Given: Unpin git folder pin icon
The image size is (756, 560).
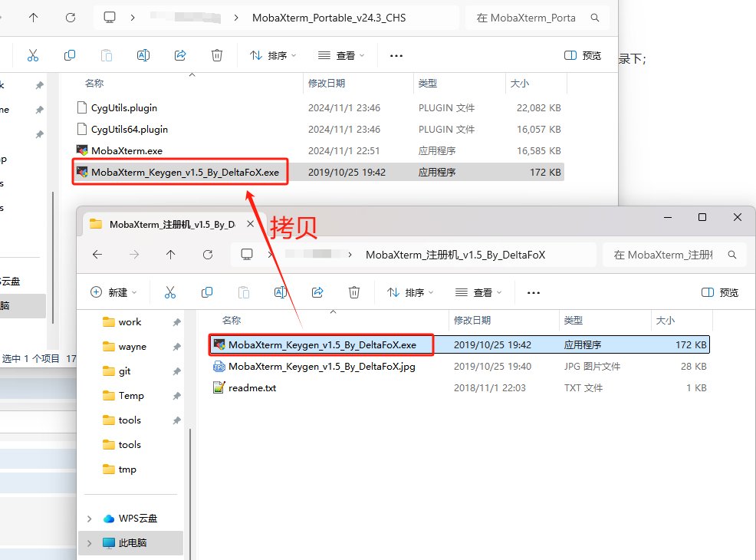Looking at the screenshot, I should point(176,371).
